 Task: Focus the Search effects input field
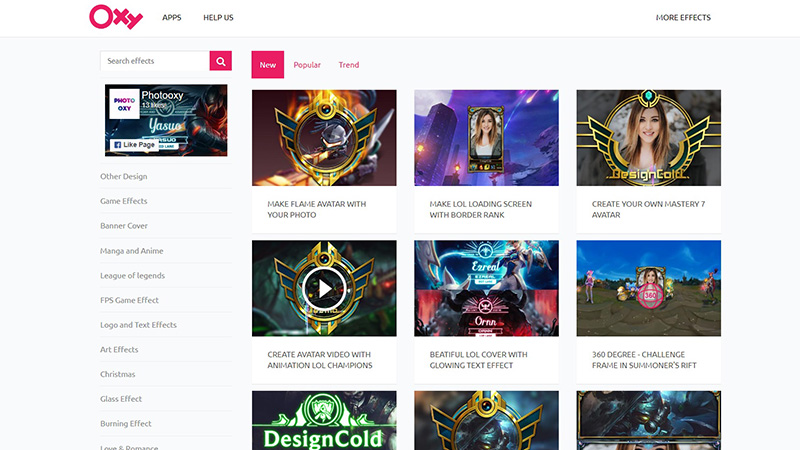tap(155, 61)
